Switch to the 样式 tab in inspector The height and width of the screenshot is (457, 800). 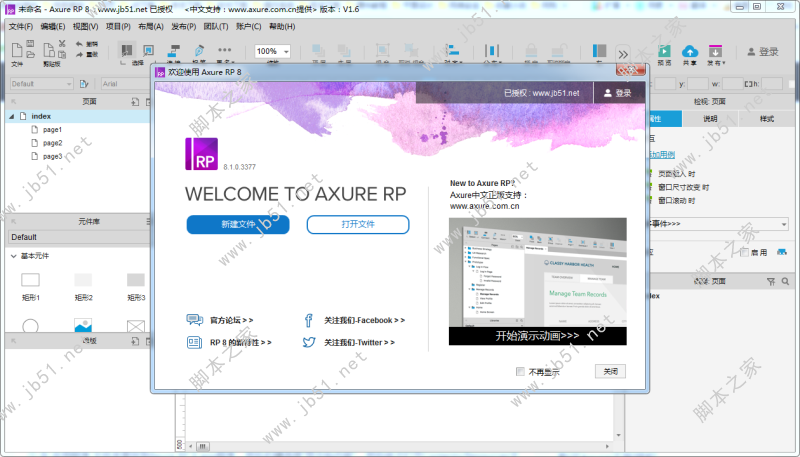click(x=767, y=118)
